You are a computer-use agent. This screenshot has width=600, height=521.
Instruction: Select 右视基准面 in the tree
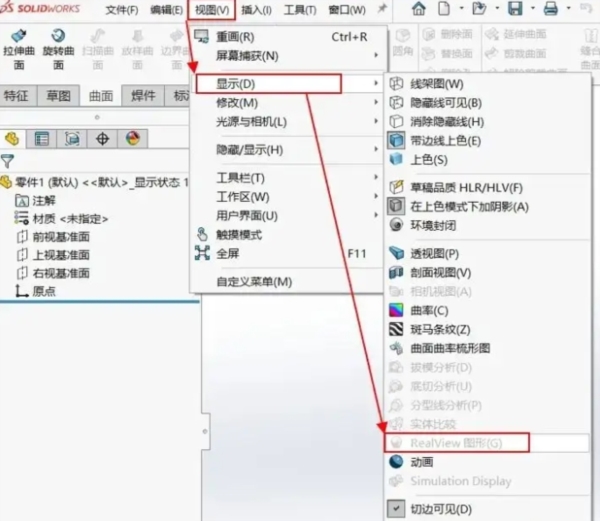coord(53,273)
